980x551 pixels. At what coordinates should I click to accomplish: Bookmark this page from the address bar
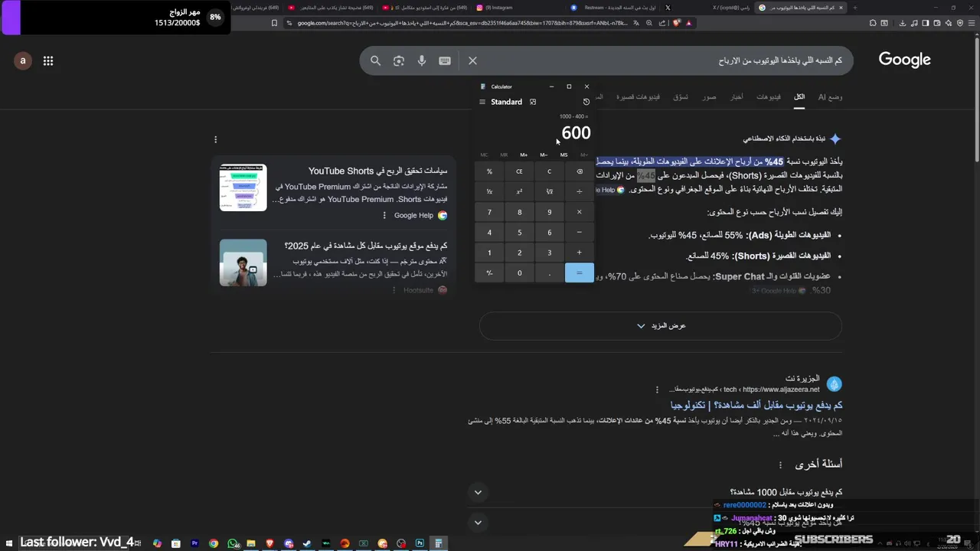point(275,23)
